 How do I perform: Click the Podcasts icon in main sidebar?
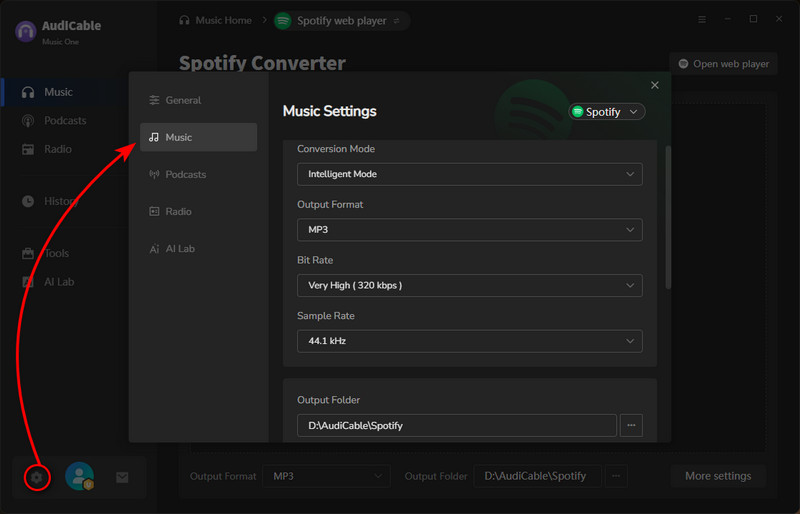click(x=28, y=121)
